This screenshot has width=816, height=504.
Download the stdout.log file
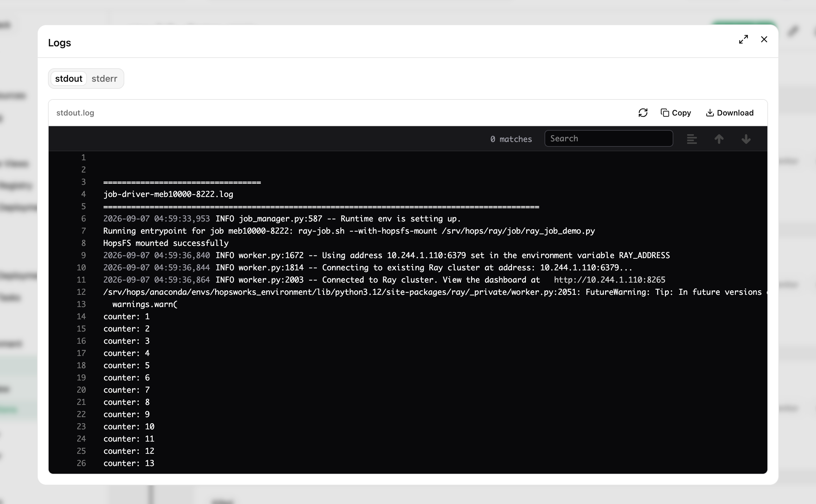pyautogui.click(x=730, y=113)
